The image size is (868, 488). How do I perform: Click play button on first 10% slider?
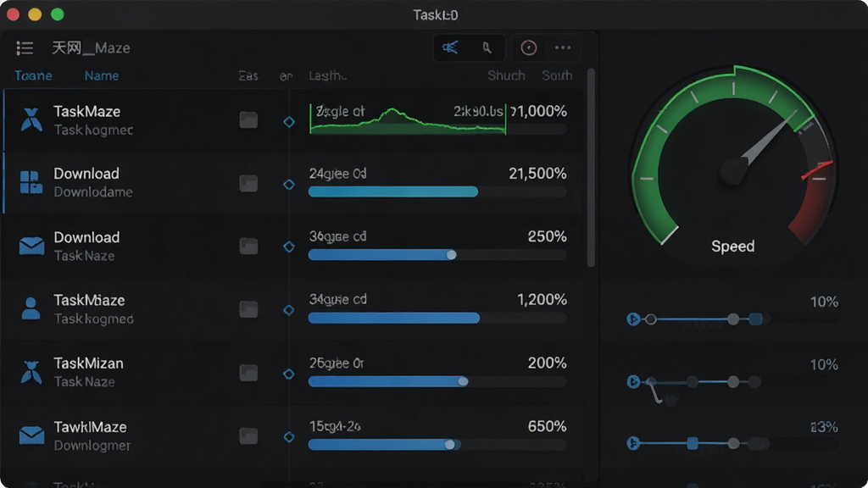click(x=633, y=319)
